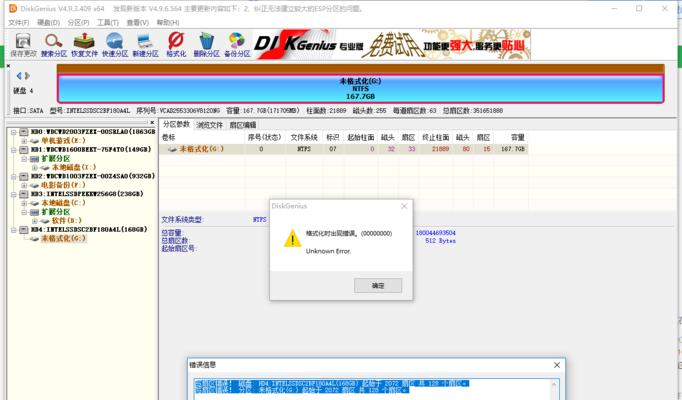The height and width of the screenshot is (400, 682).
Task: Click the yellow warning icon in the error dialog
Action: click(x=292, y=238)
